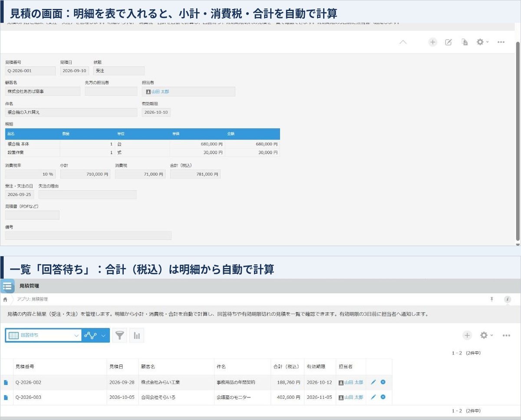
Task: Open the graph view dropdown next to 回答待ち
Action: click(x=96, y=335)
